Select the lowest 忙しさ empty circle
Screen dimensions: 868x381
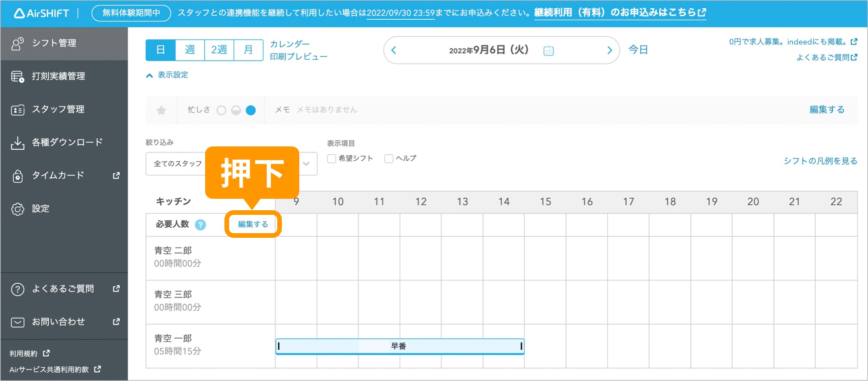(221, 110)
